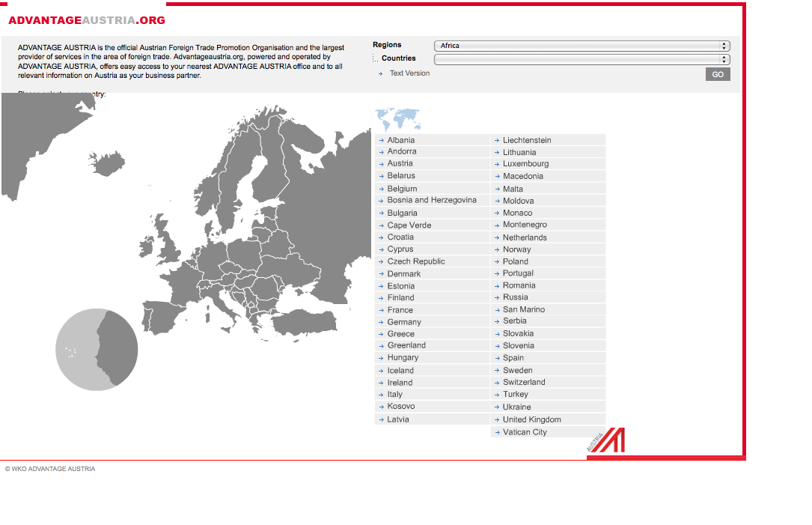Screen dimensions: 812x525
Task: Select Hungary from the list
Action: [x=403, y=357]
